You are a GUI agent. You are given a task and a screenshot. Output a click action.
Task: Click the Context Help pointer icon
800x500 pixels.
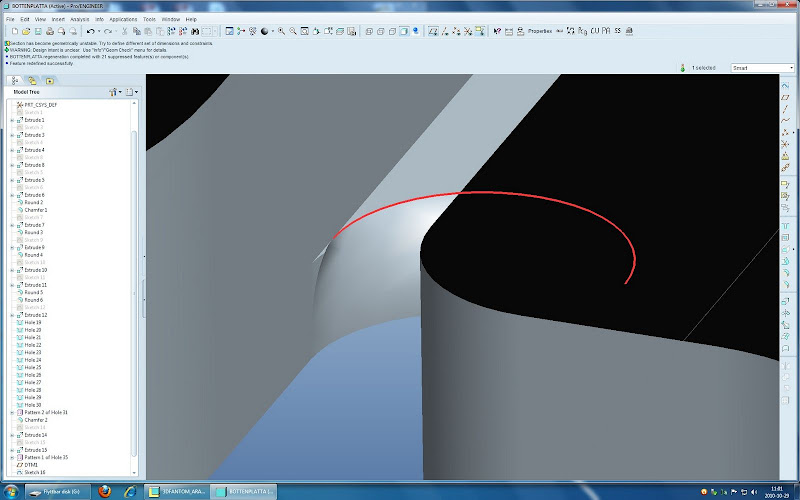497,31
